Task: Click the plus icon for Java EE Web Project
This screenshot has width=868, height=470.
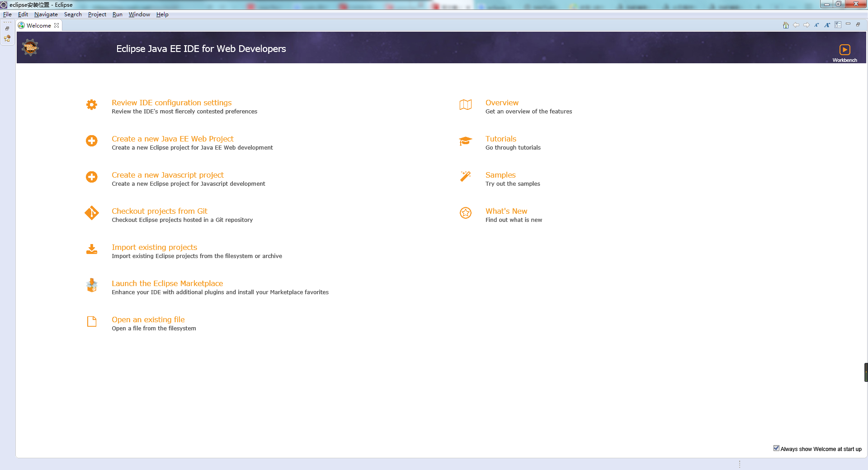Action: click(92, 141)
